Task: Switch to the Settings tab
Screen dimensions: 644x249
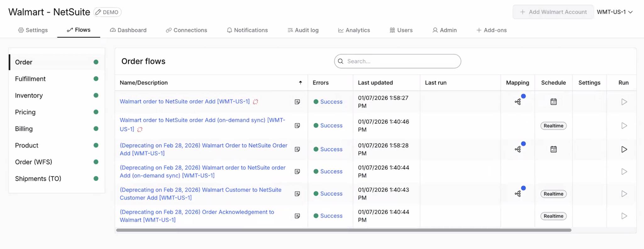Action: tap(33, 30)
